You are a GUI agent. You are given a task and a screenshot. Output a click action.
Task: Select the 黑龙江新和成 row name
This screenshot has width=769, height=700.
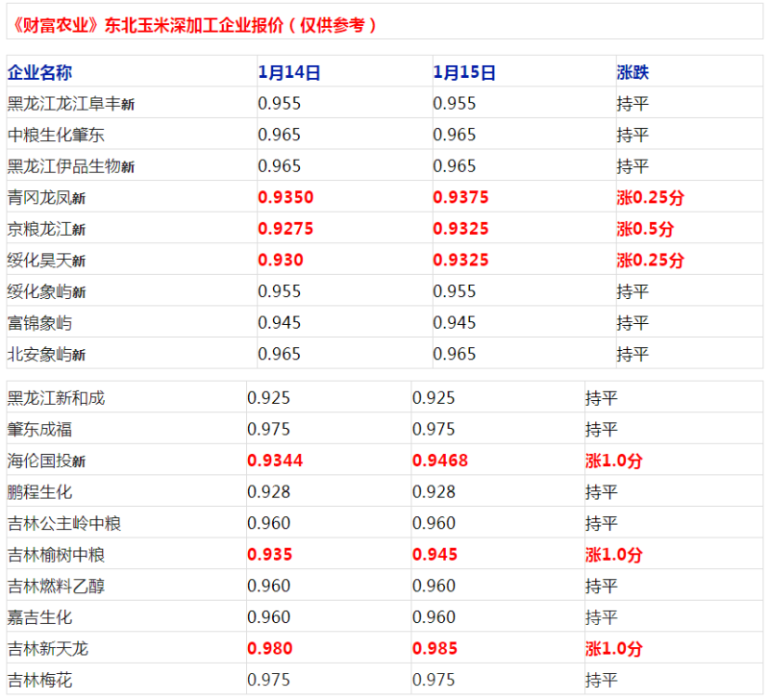pos(56,398)
